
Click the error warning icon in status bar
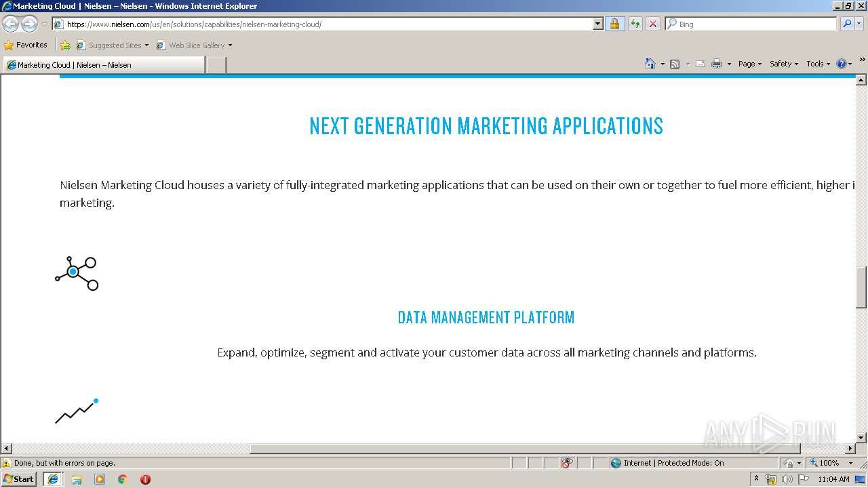tap(7, 464)
